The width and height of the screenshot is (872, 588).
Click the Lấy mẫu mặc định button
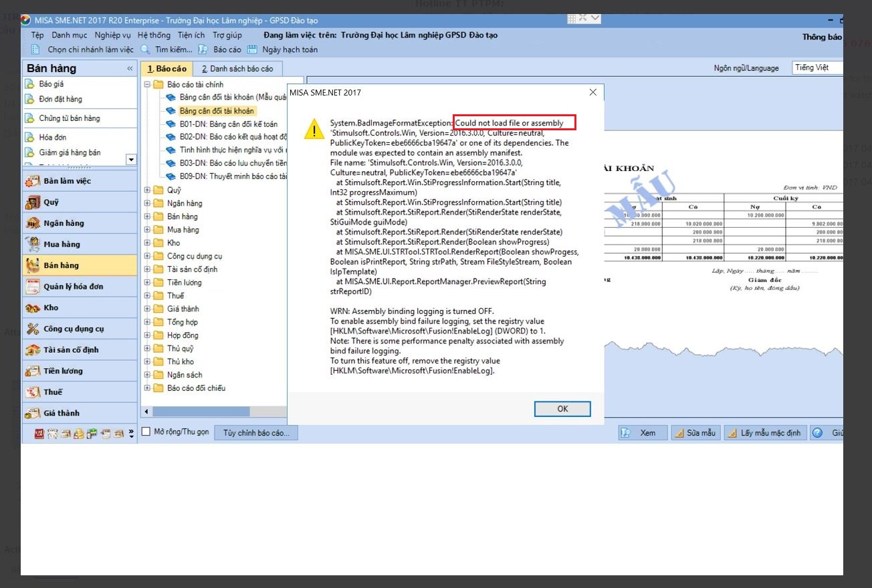pyautogui.click(x=765, y=433)
